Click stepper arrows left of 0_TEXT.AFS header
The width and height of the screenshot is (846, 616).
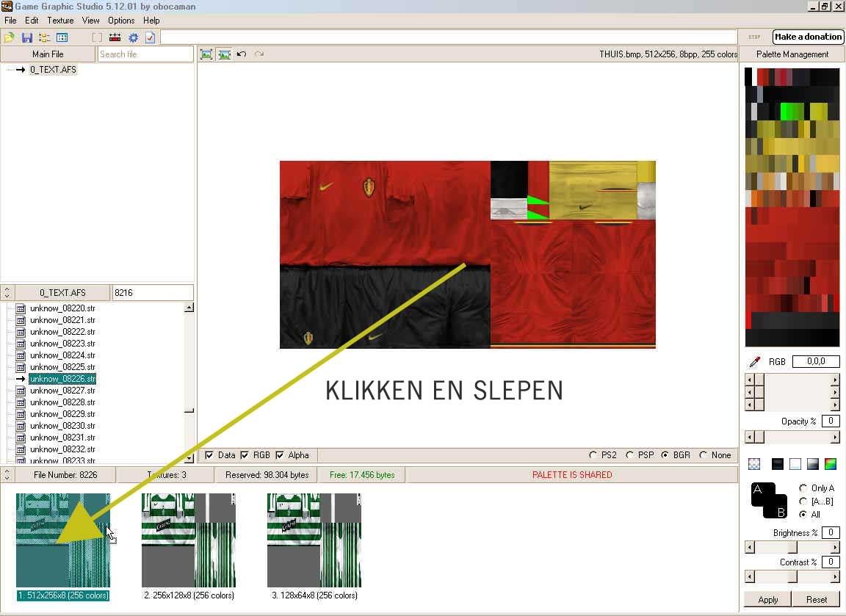[7, 292]
